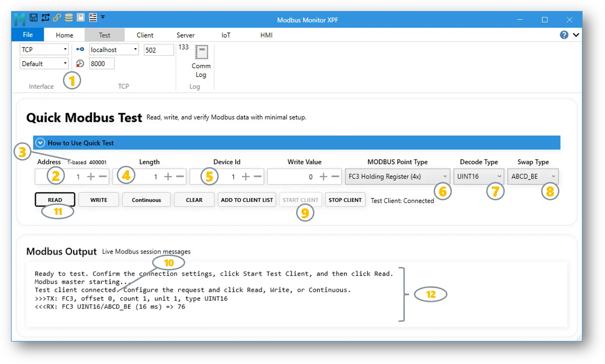Click the ">>>TX: FC3, offset 0" output line
Viewport: 605px width, 364px height.
pos(131,298)
